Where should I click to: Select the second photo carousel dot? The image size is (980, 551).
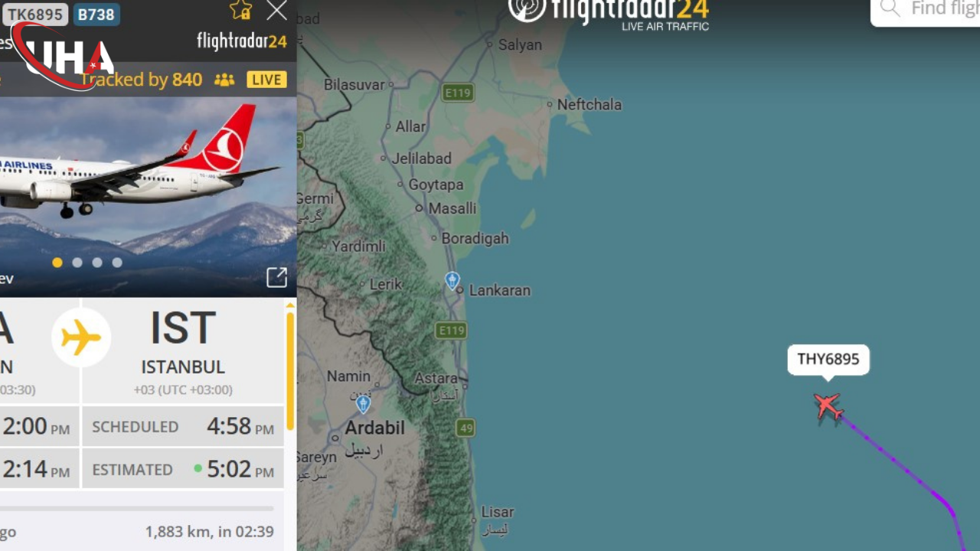coord(77,262)
